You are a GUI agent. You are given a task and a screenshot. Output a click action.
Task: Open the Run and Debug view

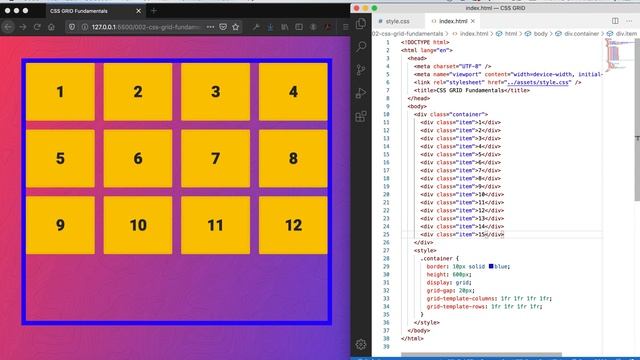(x=361, y=93)
